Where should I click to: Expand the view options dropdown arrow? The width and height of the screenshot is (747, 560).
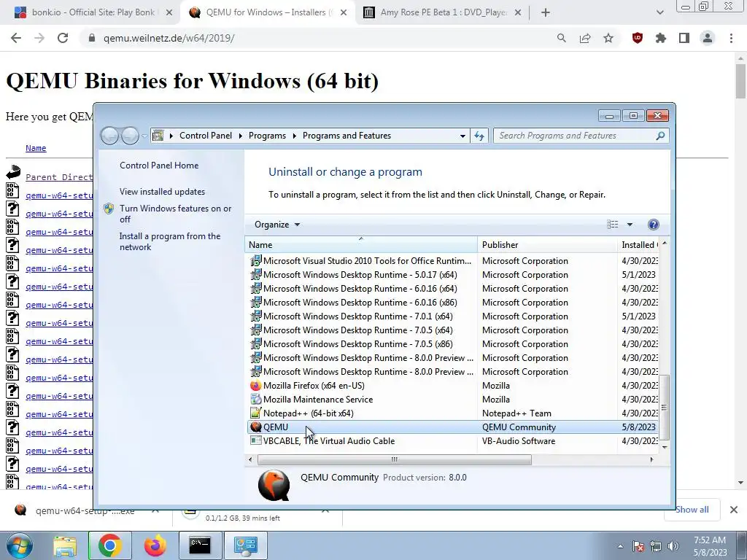click(x=630, y=225)
